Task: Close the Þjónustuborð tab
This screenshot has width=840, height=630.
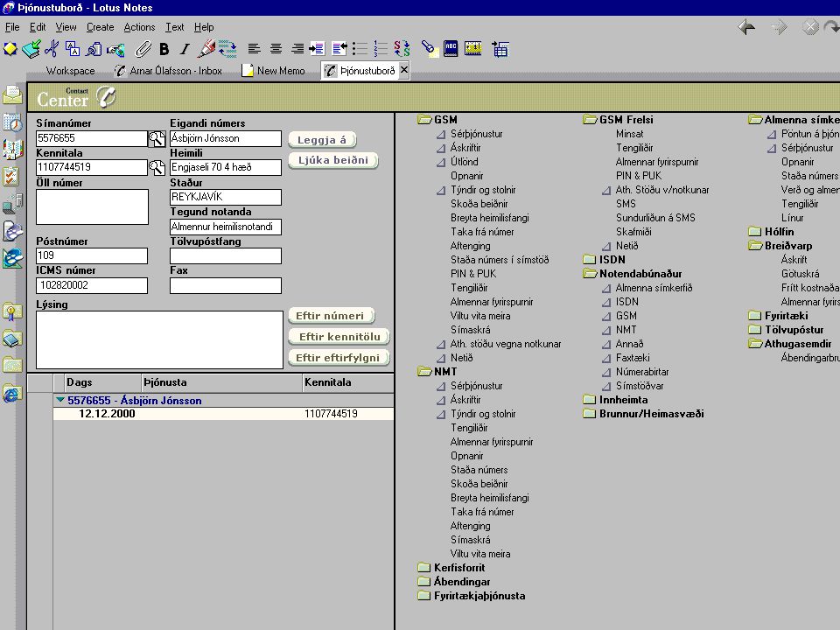Action: (404, 70)
